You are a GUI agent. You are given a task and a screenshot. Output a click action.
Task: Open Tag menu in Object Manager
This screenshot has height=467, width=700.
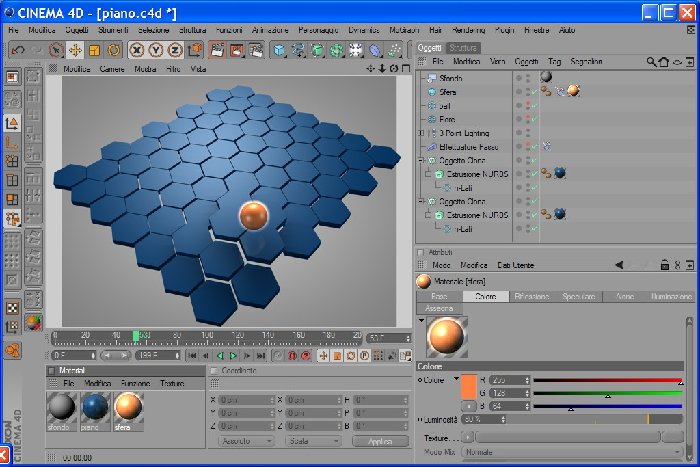pos(554,62)
